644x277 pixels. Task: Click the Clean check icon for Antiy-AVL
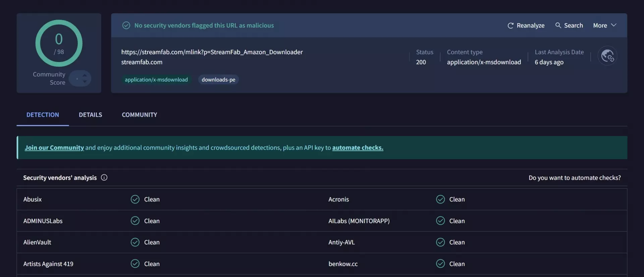[440, 242]
